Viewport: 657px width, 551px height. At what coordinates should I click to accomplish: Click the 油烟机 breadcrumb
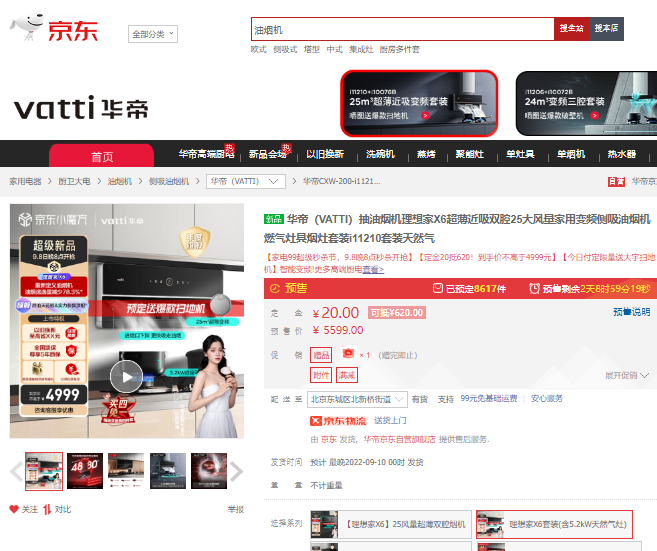(120, 181)
